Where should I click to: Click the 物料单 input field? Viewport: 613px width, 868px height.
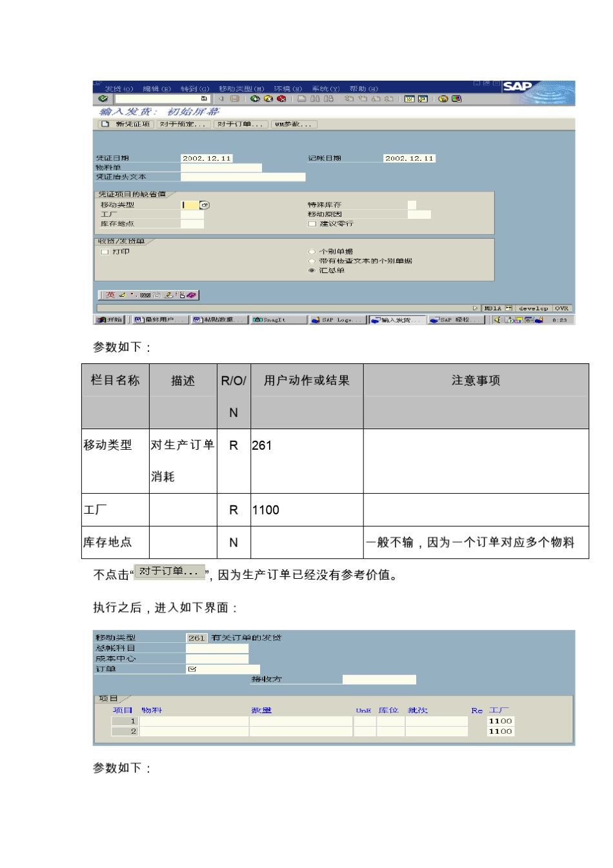click(221, 168)
